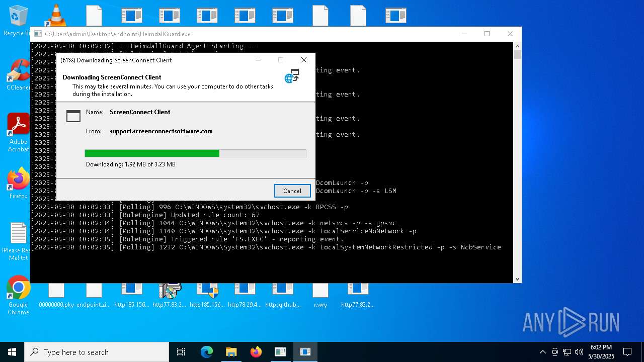644x362 pixels.
Task: Click the globe download icon in dialog
Action: 292,76
